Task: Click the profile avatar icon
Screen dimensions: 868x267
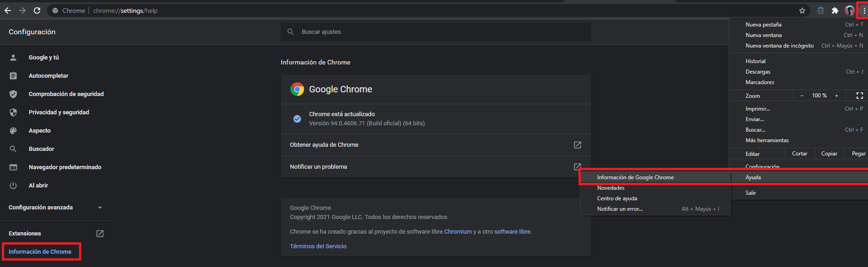Action: [849, 11]
